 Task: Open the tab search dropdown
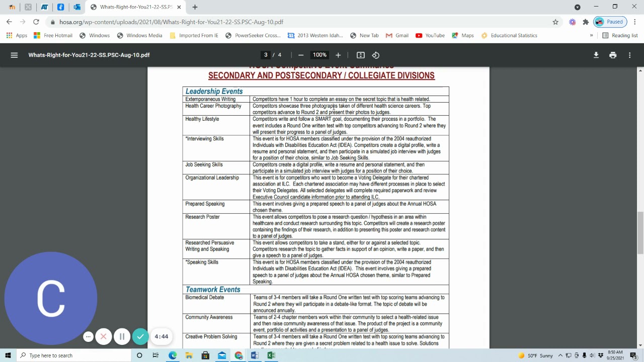pyautogui.click(x=578, y=7)
